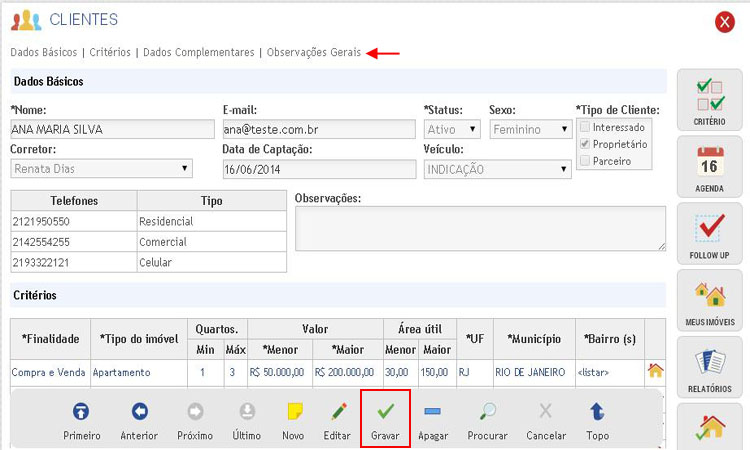Create a Novo client record
Image resolution: width=750 pixels, height=450 pixels.
click(294, 412)
